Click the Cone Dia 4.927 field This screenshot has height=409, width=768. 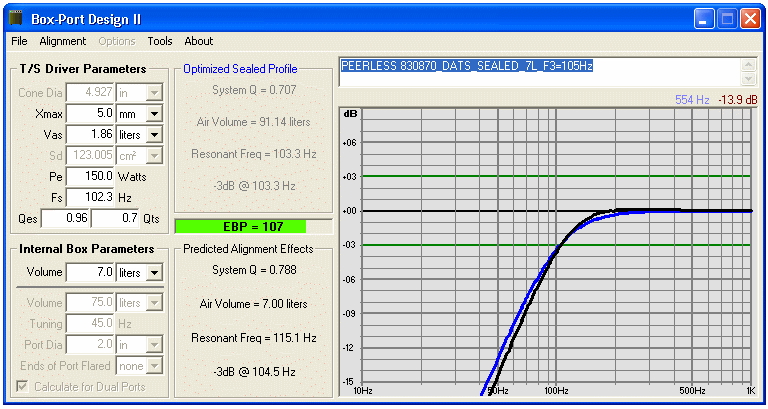[x=90, y=93]
